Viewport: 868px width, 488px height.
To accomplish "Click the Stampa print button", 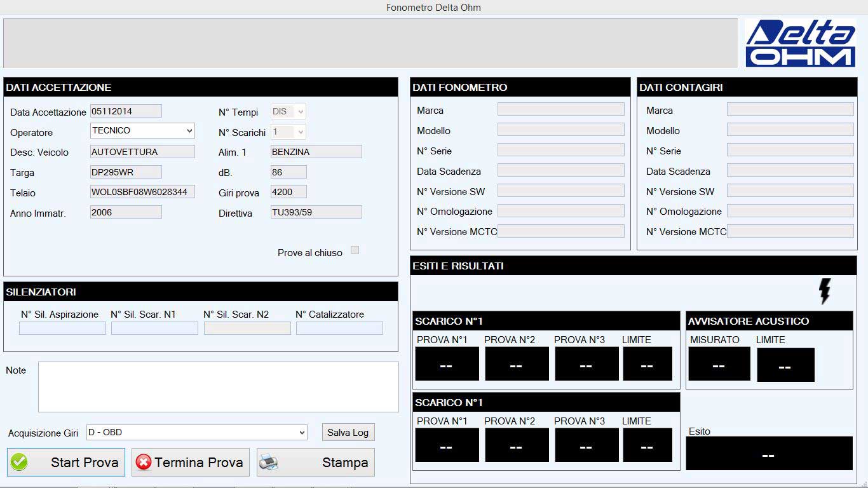I will click(316, 463).
